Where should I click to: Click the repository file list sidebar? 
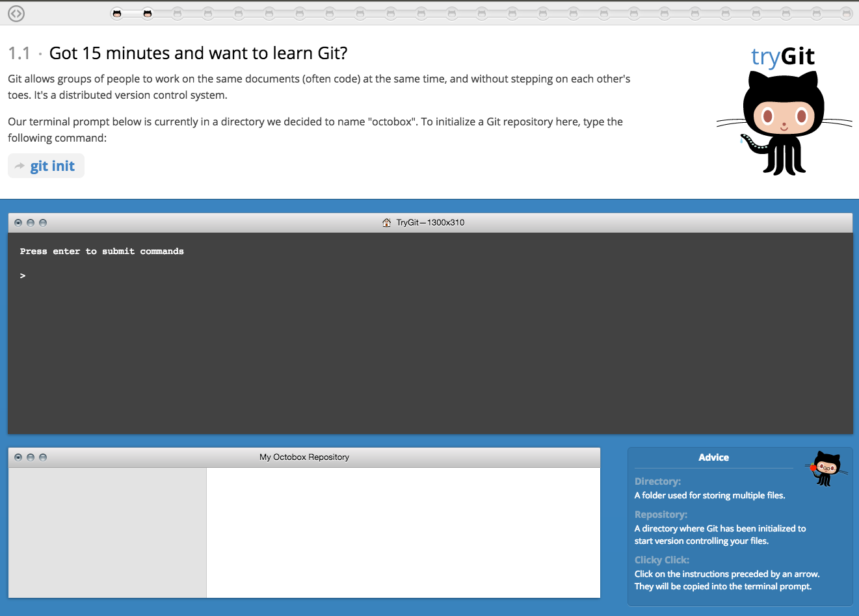tap(107, 533)
